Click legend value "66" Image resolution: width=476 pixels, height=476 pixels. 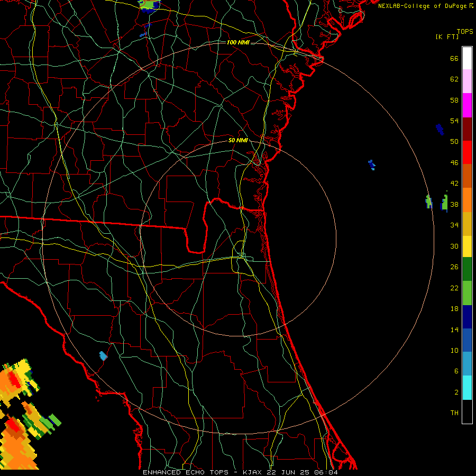(454, 58)
